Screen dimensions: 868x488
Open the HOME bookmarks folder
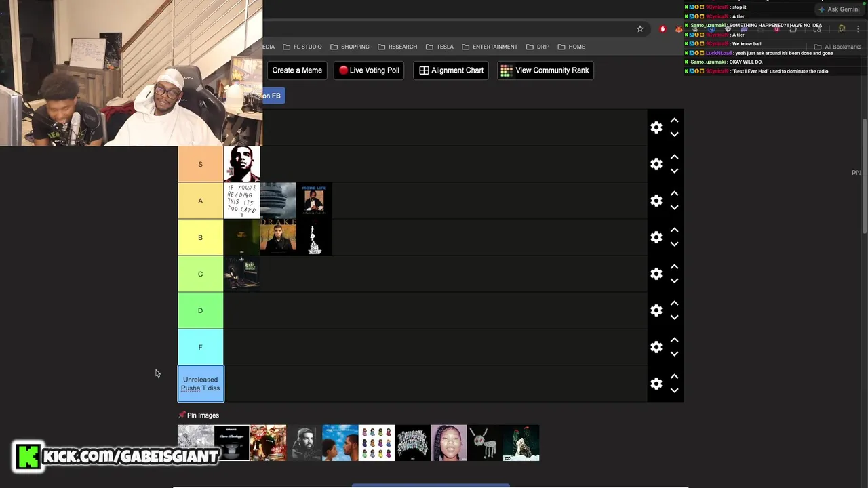pyautogui.click(x=571, y=47)
